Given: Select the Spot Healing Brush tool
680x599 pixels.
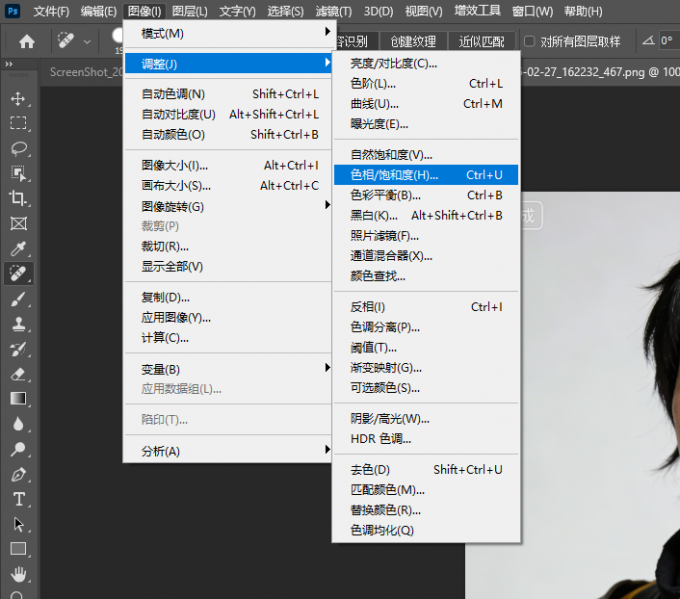Looking at the screenshot, I should coord(18,274).
